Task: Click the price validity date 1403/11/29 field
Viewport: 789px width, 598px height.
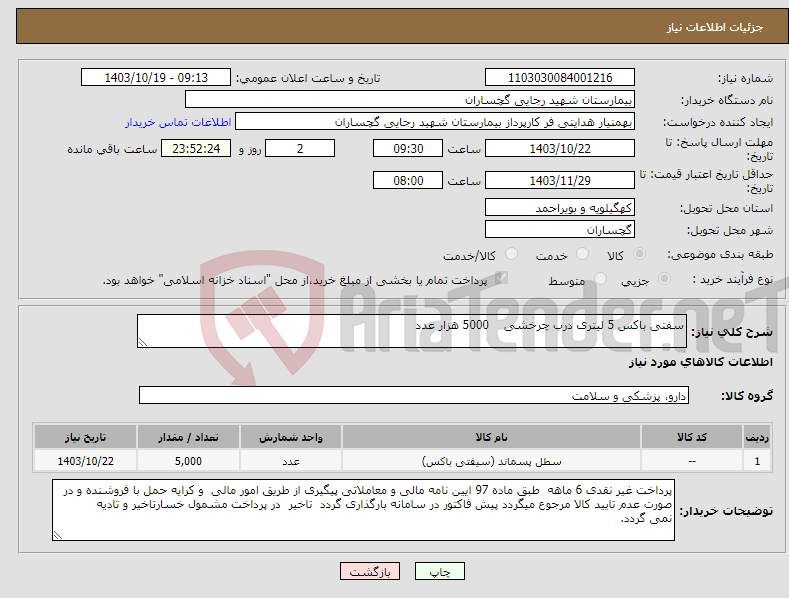Action: (560, 180)
